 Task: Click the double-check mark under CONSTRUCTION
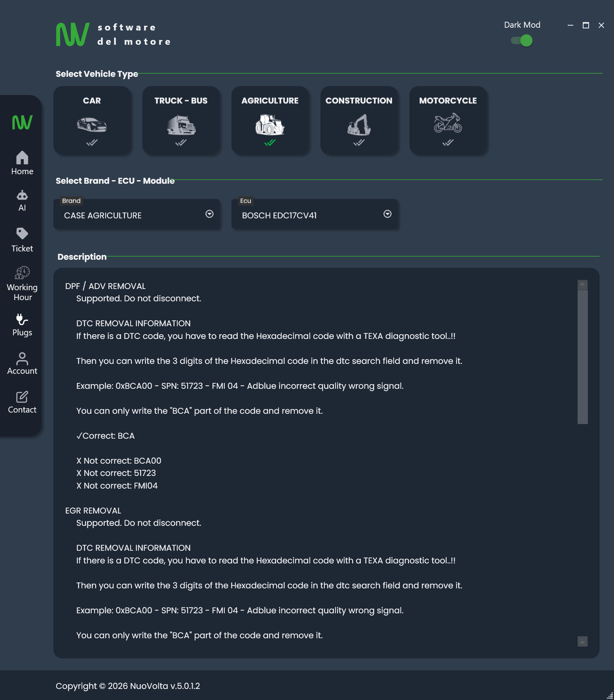359,143
